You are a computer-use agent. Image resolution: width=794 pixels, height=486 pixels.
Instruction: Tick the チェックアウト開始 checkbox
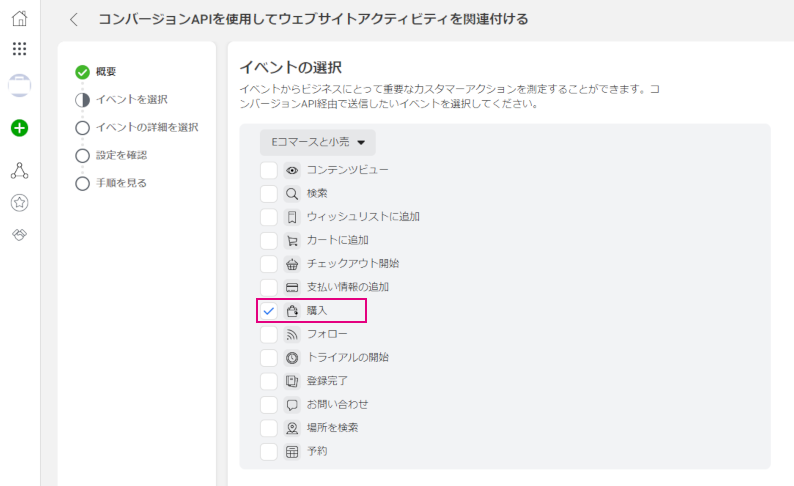269,264
